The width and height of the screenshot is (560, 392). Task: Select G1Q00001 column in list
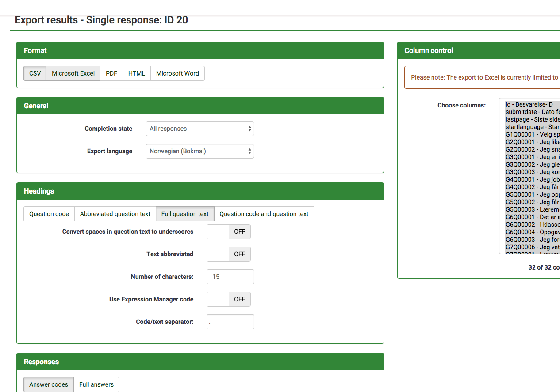coord(531,134)
